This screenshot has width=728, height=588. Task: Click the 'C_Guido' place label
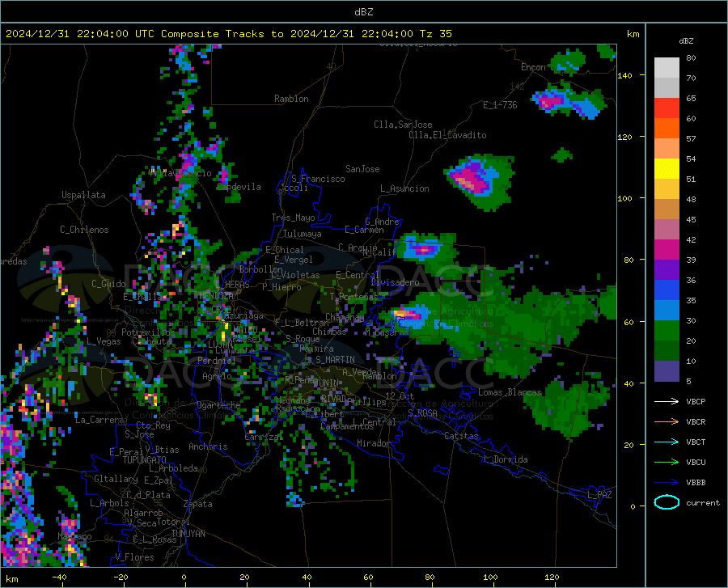click(x=108, y=284)
